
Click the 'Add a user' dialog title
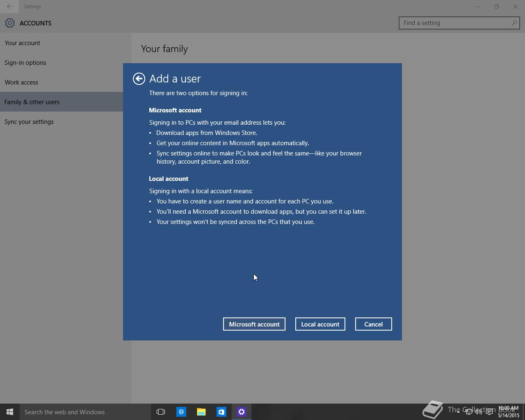[175, 79]
